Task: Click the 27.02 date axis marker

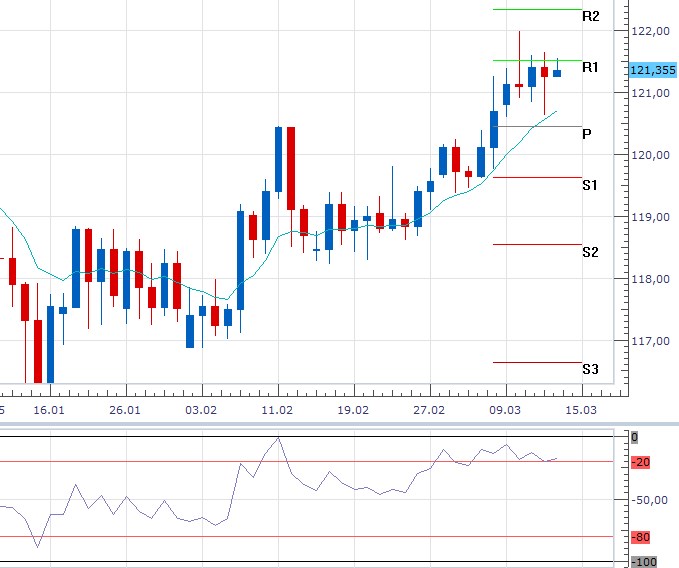Action: point(429,410)
